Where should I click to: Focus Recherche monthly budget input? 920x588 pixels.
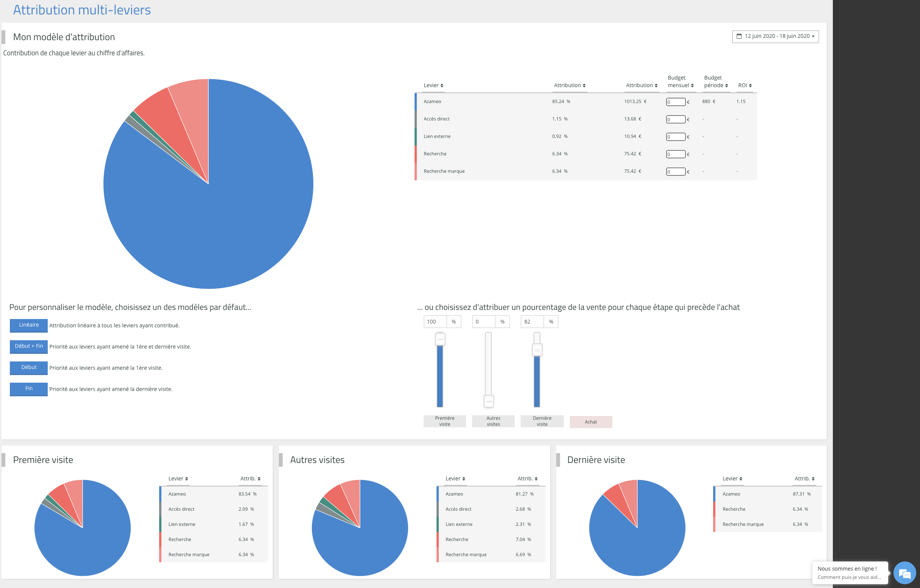[676, 154]
